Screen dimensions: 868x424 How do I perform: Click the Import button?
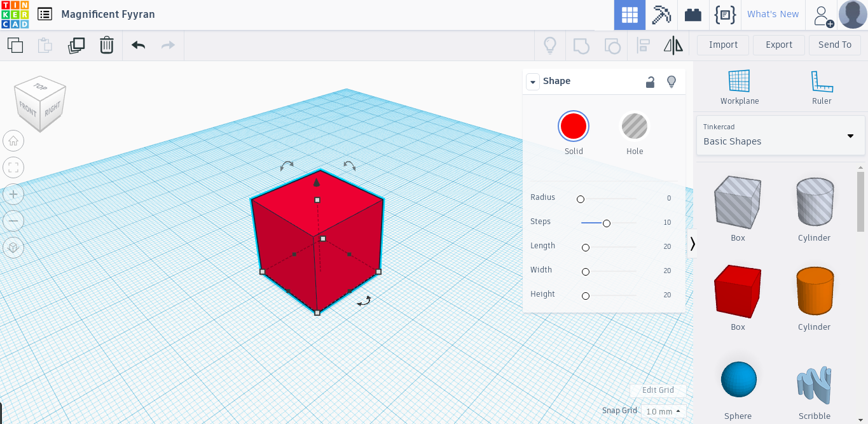[x=723, y=45]
